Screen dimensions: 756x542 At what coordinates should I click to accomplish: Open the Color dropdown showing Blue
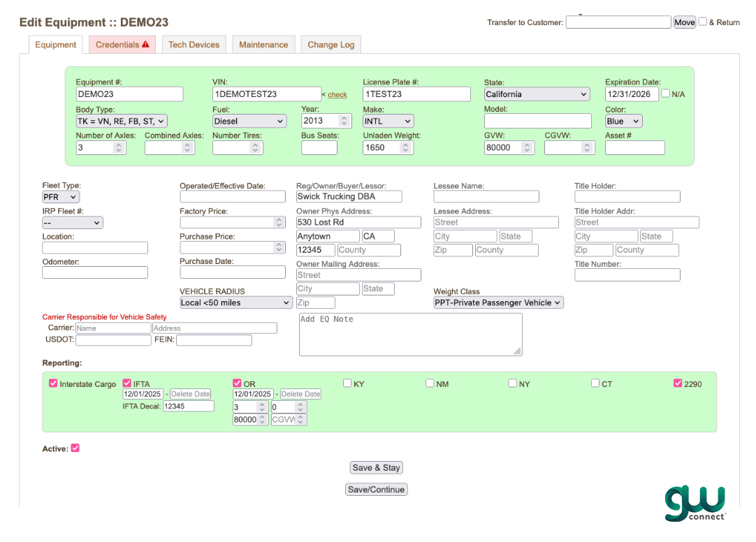[623, 122]
